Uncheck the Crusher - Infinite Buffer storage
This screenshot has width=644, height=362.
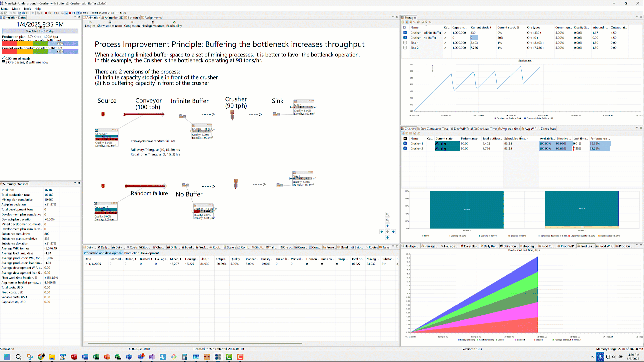(405, 33)
